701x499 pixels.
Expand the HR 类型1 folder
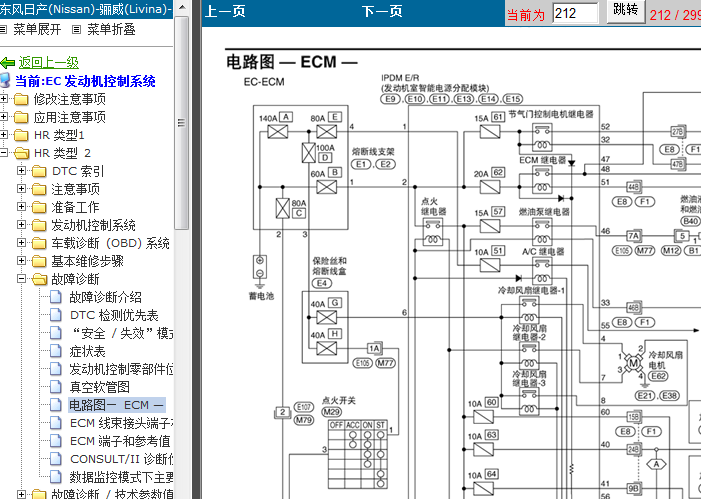click(x=4, y=135)
